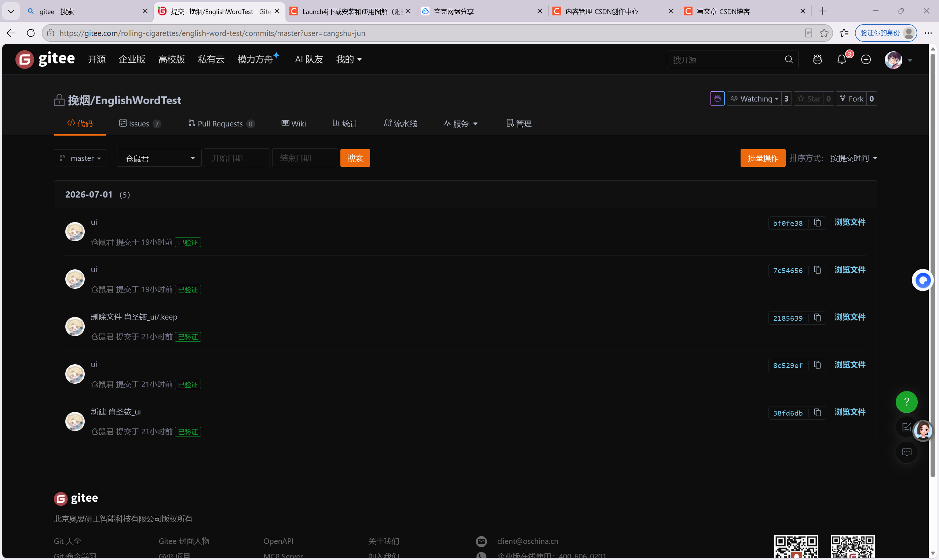The width and height of the screenshot is (939, 560).
Task: Open commit message 删除文件 肖圣铱_ui/.keep
Action: [134, 317]
